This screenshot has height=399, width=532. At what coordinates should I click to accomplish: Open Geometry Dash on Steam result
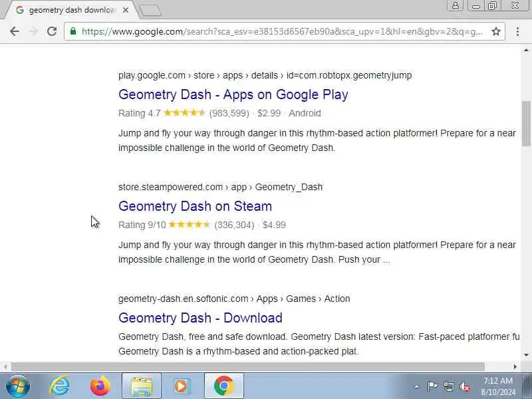pyautogui.click(x=195, y=206)
